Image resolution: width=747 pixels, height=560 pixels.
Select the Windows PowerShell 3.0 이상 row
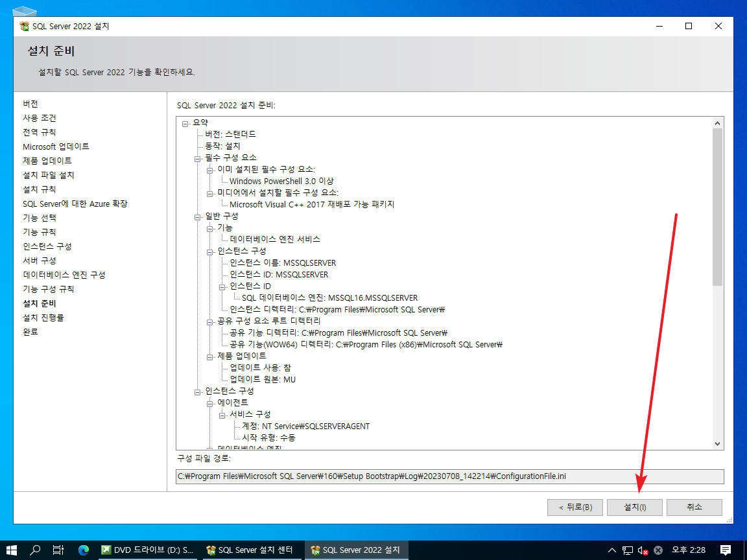281,181
